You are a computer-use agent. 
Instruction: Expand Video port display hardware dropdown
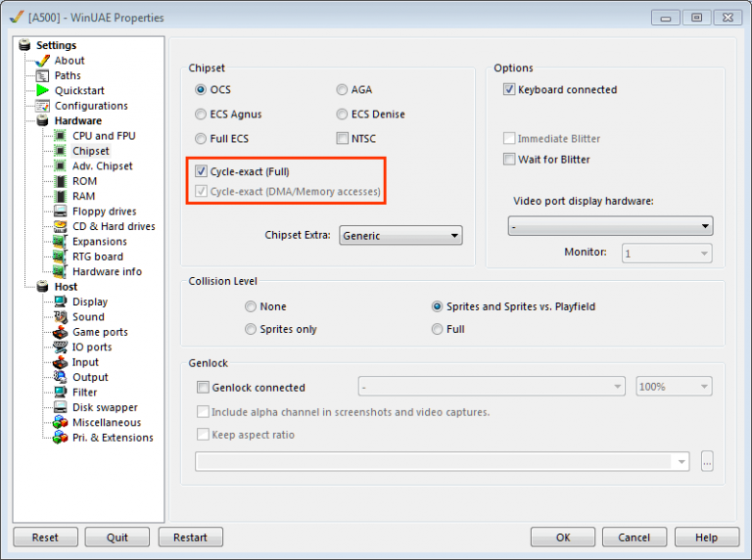point(610,227)
